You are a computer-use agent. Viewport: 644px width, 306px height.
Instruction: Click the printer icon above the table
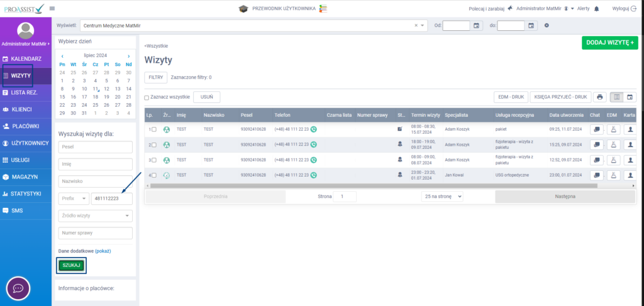pos(600,97)
